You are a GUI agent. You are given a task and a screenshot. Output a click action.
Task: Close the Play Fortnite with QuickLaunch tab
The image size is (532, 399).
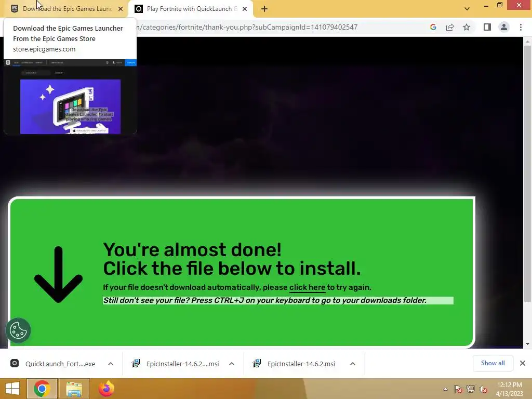point(245,9)
